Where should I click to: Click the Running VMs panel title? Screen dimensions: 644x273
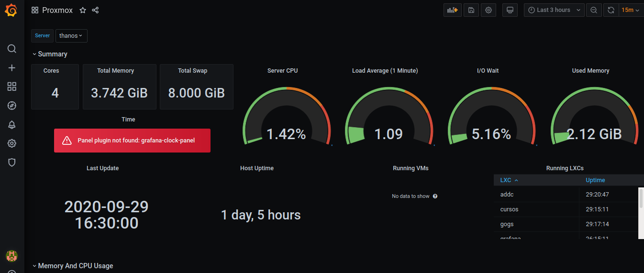(411, 168)
